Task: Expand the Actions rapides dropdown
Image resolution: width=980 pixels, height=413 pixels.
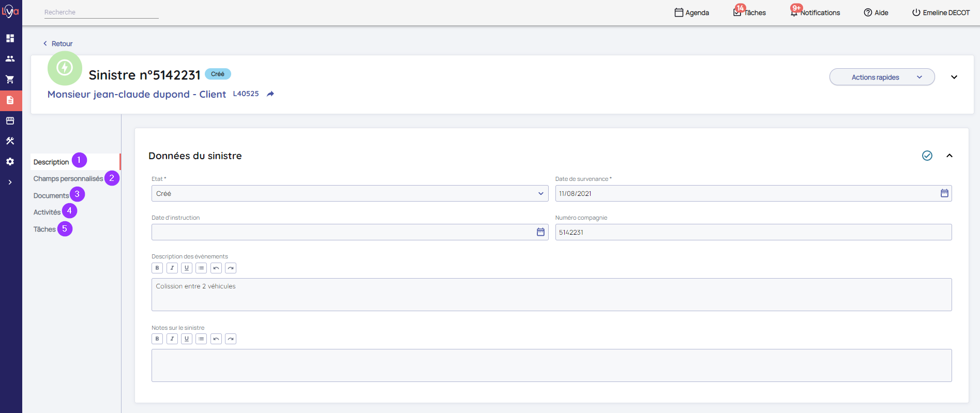Action: [x=881, y=77]
